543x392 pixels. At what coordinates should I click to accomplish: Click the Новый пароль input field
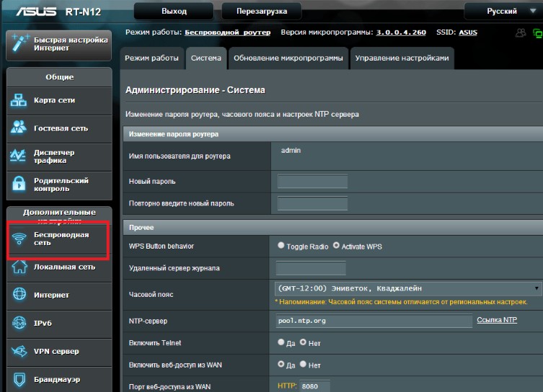pos(312,182)
